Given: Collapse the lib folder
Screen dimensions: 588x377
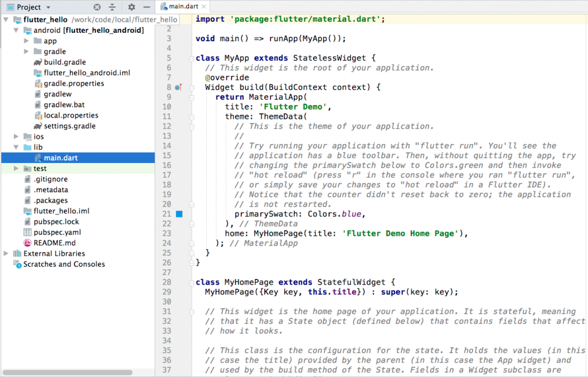Looking at the screenshot, I should [x=16, y=147].
